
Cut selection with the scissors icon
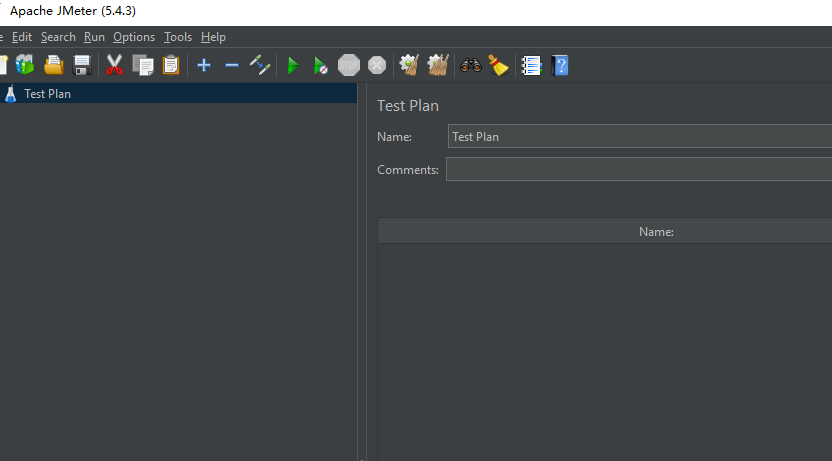click(114, 65)
